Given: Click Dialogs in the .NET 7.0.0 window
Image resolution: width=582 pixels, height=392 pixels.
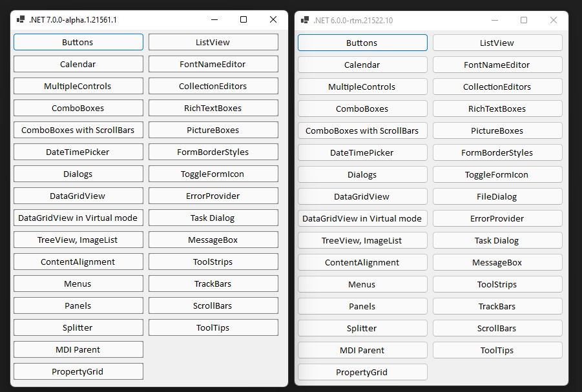Looking at the screenshot, I should [78, 174].
